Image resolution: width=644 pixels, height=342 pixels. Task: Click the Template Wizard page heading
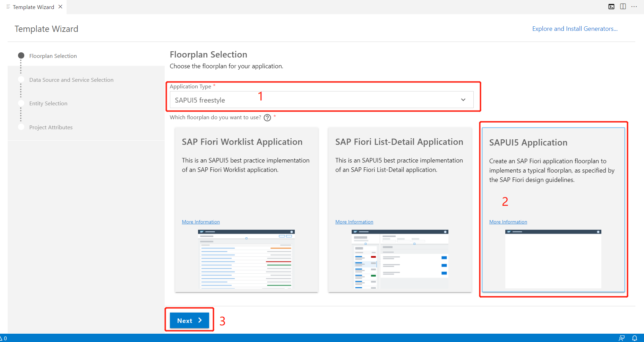pos(46,29)
